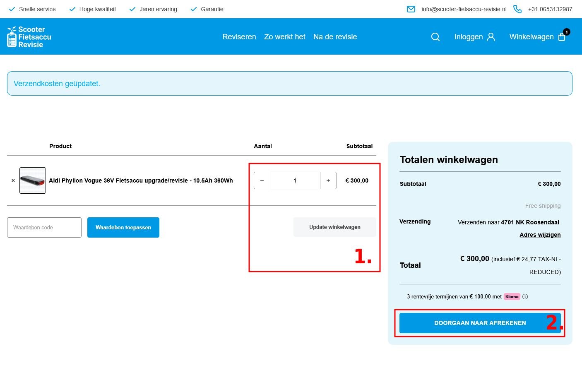Open the Reviseren menu item
582x392 pixels.
click(x=239, y=37)
